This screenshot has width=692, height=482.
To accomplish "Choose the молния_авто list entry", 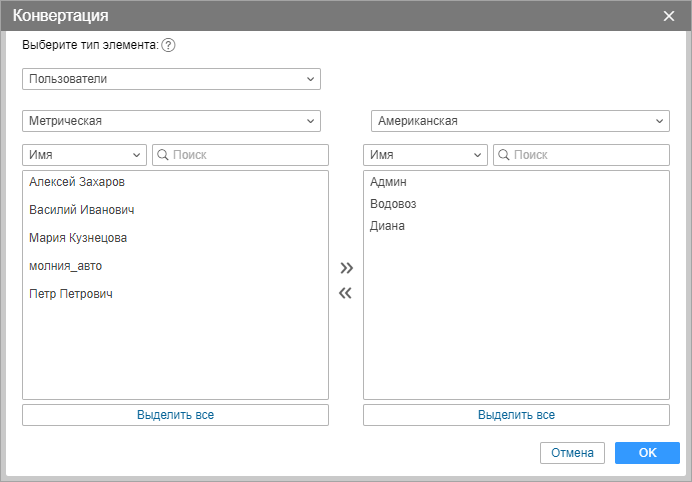I will coord(66,266).
